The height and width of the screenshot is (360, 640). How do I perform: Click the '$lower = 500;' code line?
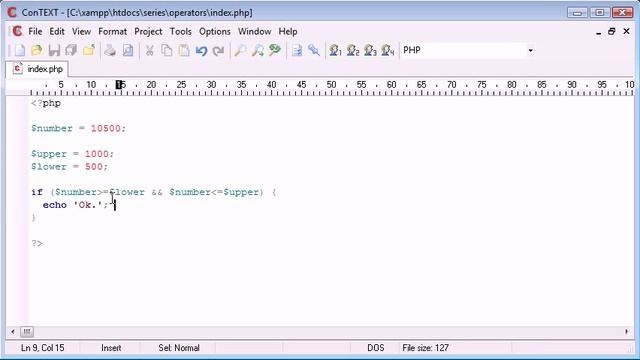coord(69,167)
